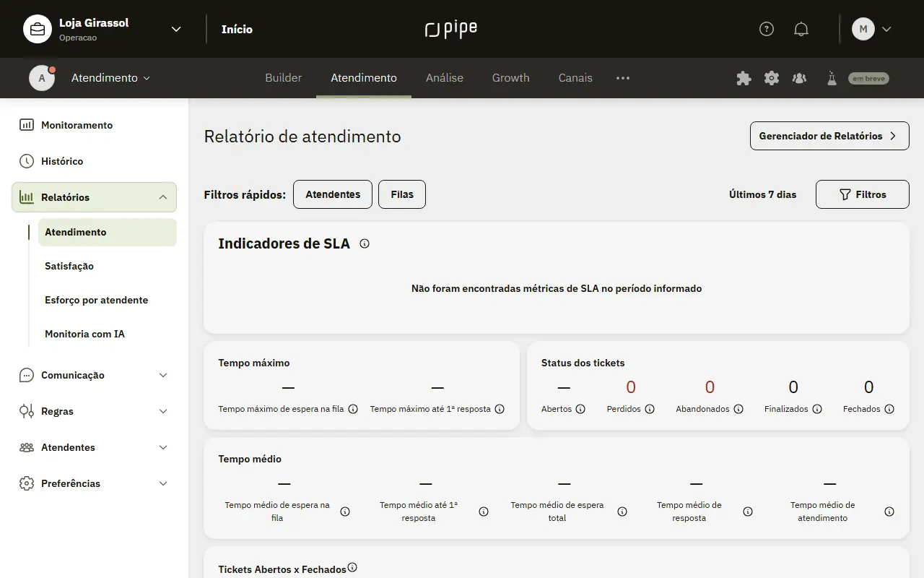Open the help question mark icon
924x578 pixels.
(767, 29)
